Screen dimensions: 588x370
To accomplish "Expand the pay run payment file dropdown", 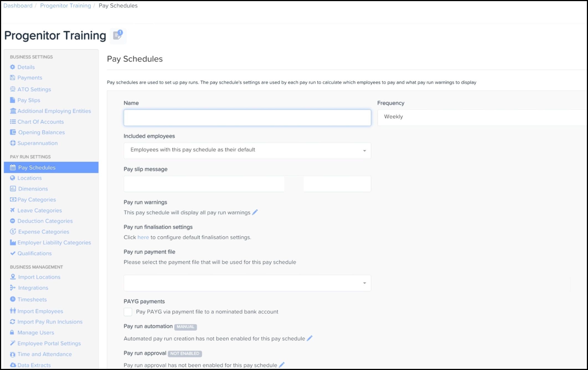I will pos(247,283).
